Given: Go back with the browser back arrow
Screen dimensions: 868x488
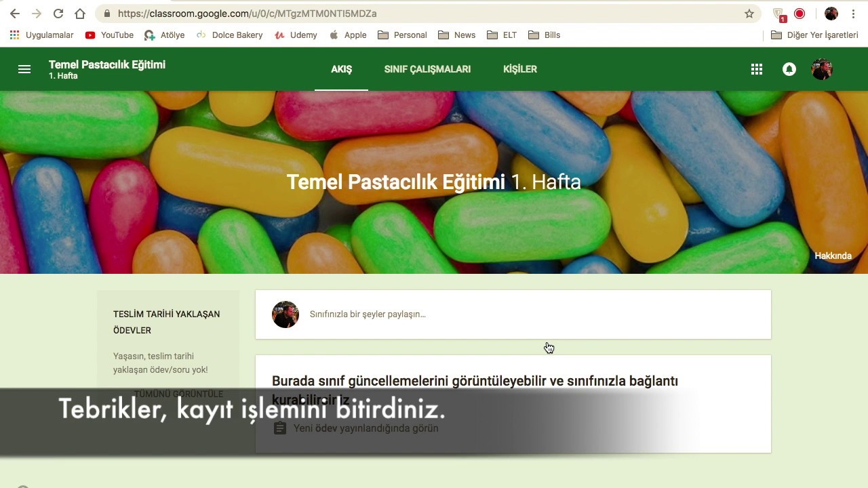Looking at the screenshot, I should [15, 14].
